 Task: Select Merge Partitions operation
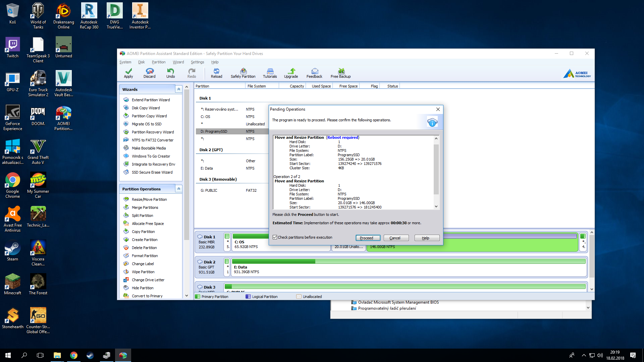click(x=145, y=207)
